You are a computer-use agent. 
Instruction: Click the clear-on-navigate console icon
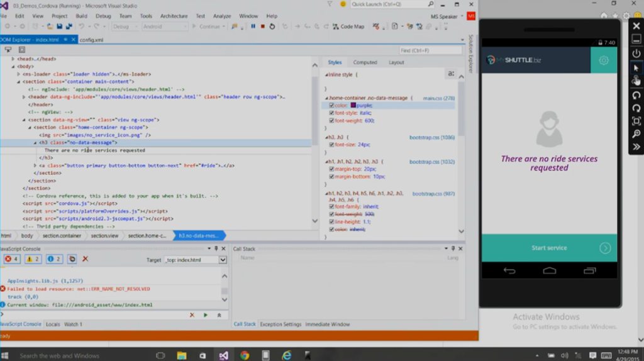72,259
